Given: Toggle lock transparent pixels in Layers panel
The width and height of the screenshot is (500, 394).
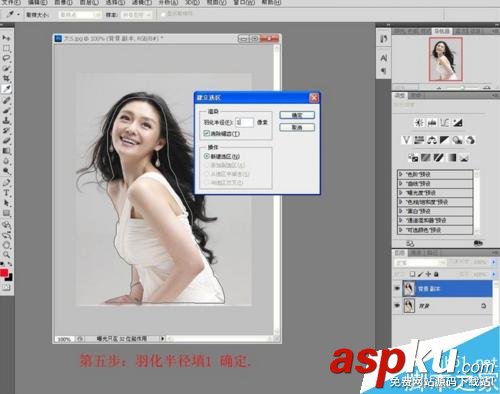Looking at the screenshot, I should click(x=412, y=274).
